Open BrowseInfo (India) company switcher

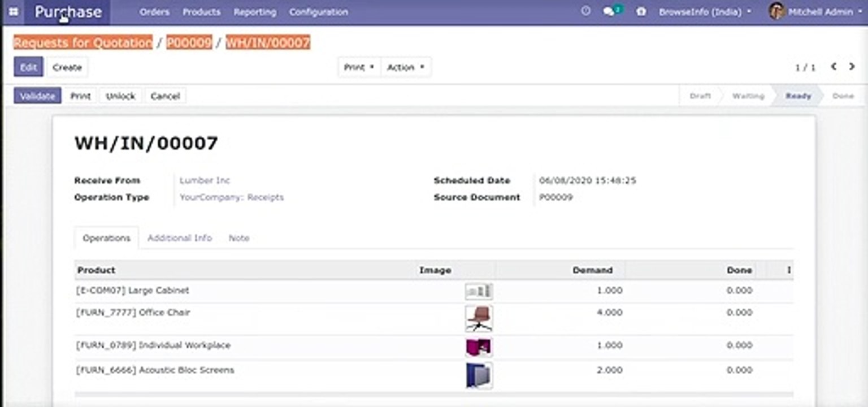click(705, 11)
